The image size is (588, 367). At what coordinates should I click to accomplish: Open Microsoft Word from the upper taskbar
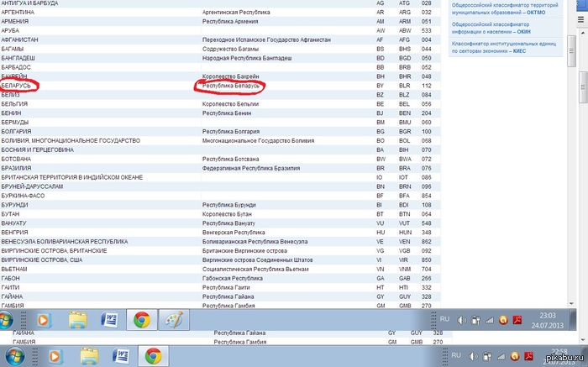[x=108, y=320]
